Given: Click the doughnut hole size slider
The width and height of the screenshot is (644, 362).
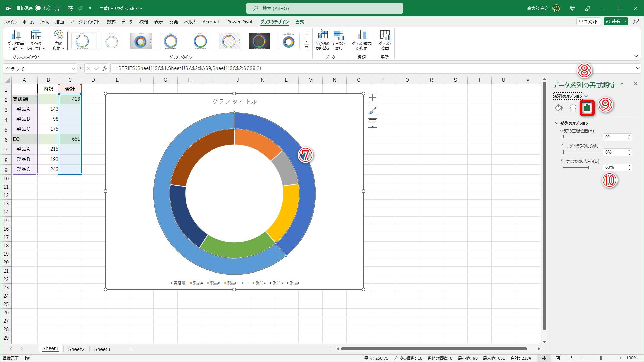Looking at the screenshot, I should pyautogui.click(x=588, y=167).
